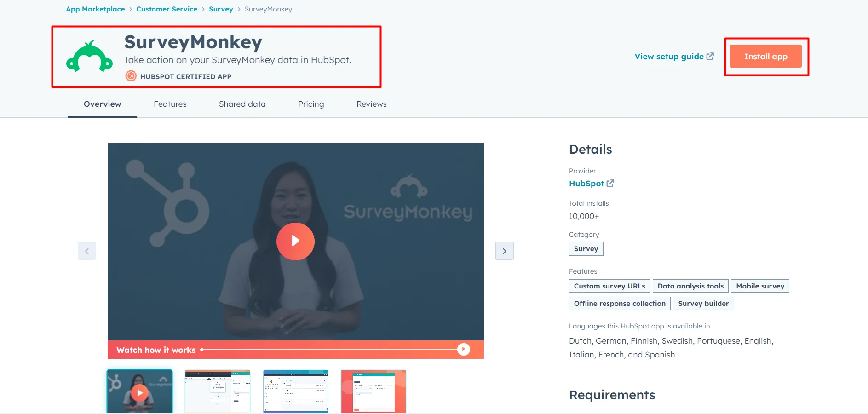Viewport: 868px width, 414px height.
Task: Click the available languages list text
Action: point(671,348)
